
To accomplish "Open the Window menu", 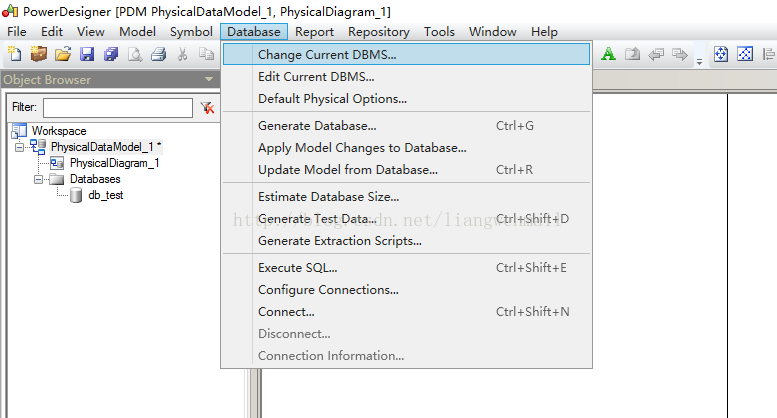I will [x=493, y=32].
